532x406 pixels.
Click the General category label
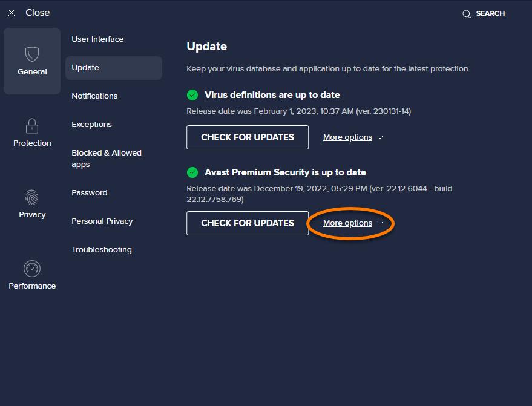pos(32,72)
